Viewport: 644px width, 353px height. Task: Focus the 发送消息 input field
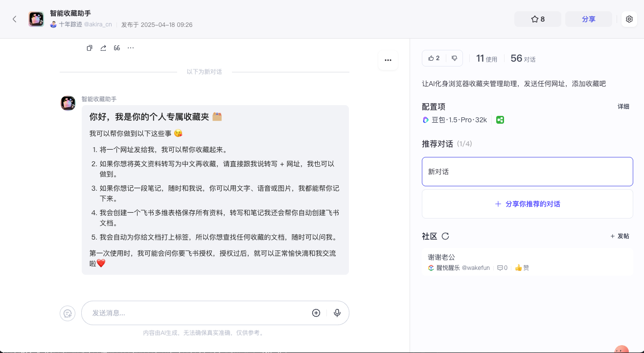(196, 313)
